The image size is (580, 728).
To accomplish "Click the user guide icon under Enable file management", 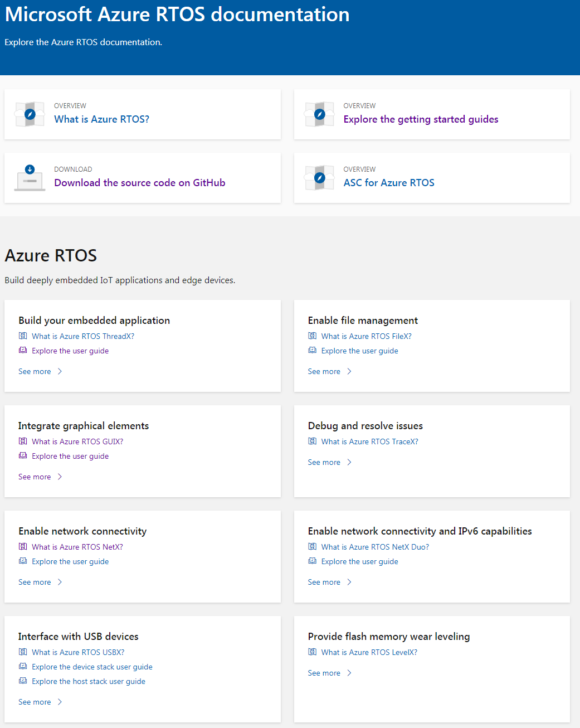I will point(313,351).
